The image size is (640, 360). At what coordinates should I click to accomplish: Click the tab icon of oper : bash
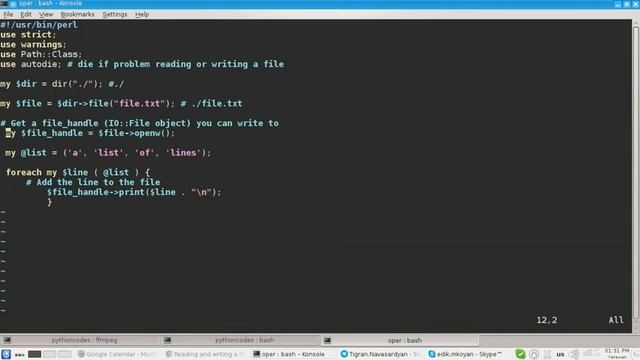point(327,340)
